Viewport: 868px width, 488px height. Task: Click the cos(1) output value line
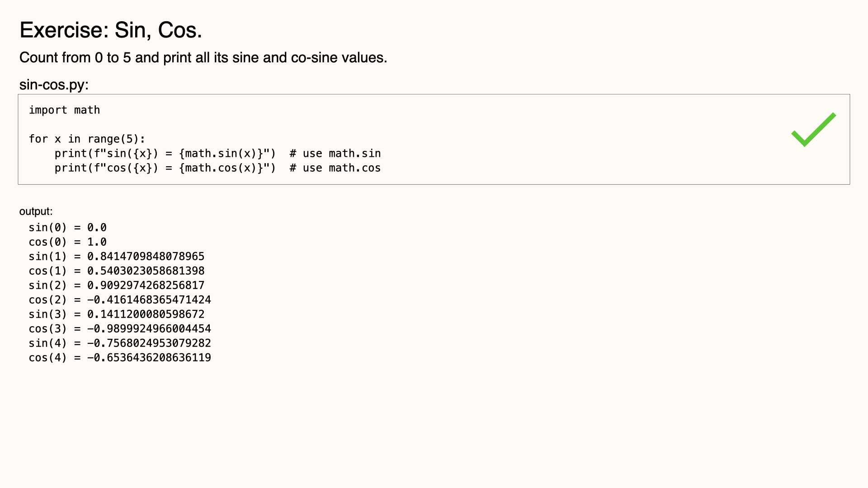tap(117, 271)
